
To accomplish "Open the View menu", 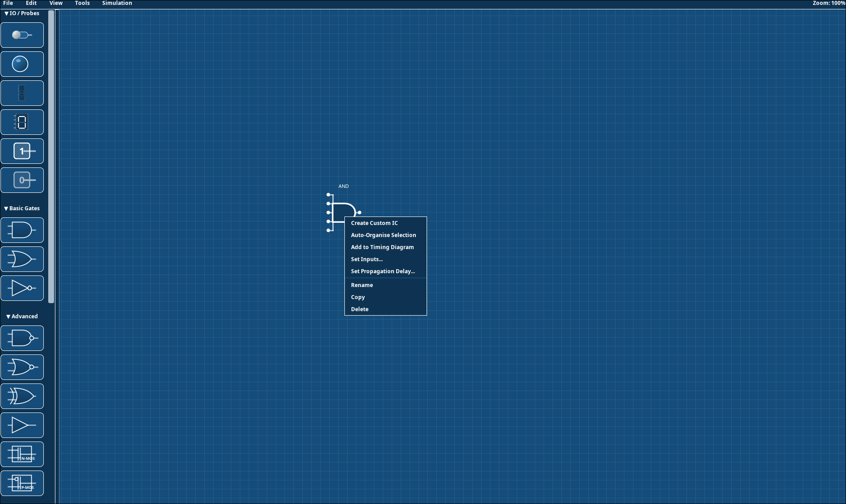I will (56, 3).
